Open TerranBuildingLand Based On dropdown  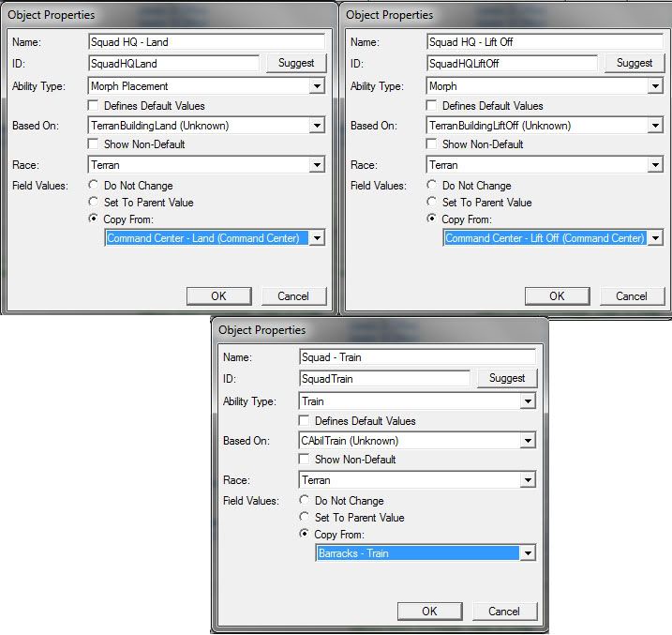click(317, 126)
